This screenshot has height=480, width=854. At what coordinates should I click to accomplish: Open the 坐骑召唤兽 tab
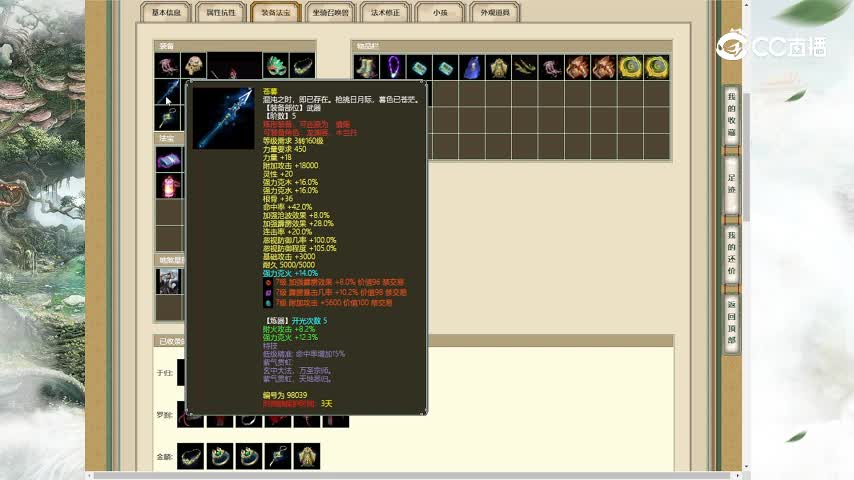coord(331,13)
